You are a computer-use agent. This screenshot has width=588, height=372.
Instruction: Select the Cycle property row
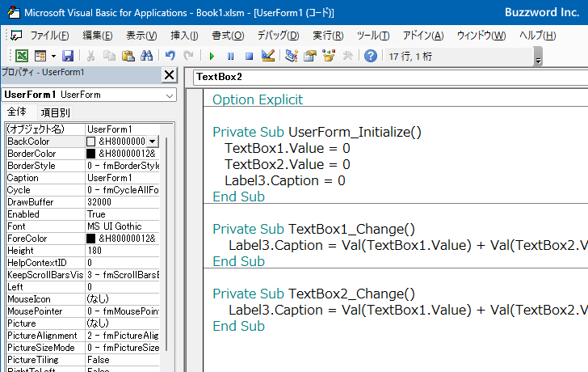click(83, 190)
